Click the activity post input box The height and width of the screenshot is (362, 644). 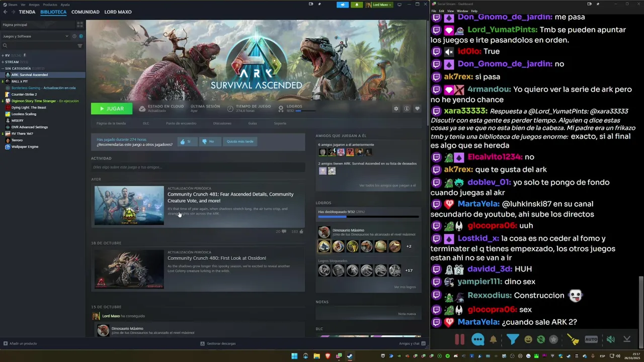click(198, 167)
